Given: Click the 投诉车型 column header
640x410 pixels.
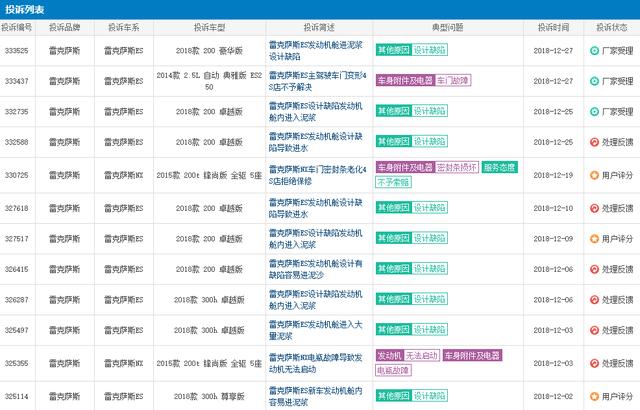Looking at the screenshot, I should coord(209,27).
